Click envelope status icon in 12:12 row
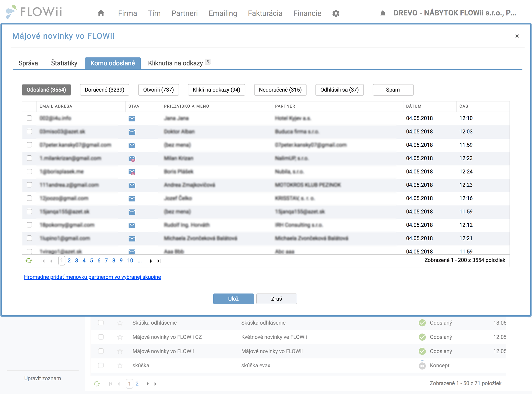The image size is (532, 394). click(x=132, y=225)
